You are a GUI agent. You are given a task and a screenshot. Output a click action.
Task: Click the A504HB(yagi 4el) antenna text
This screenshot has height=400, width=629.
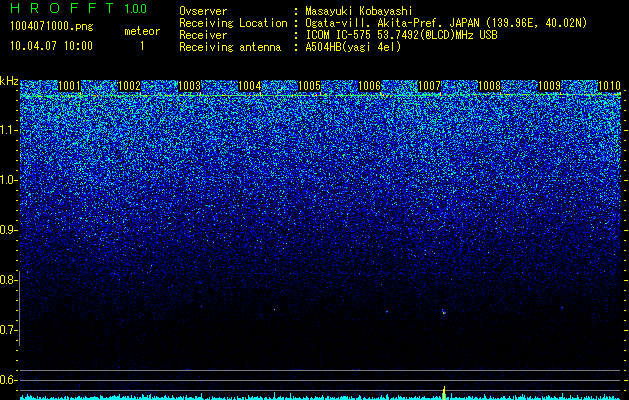coord(353,47)
